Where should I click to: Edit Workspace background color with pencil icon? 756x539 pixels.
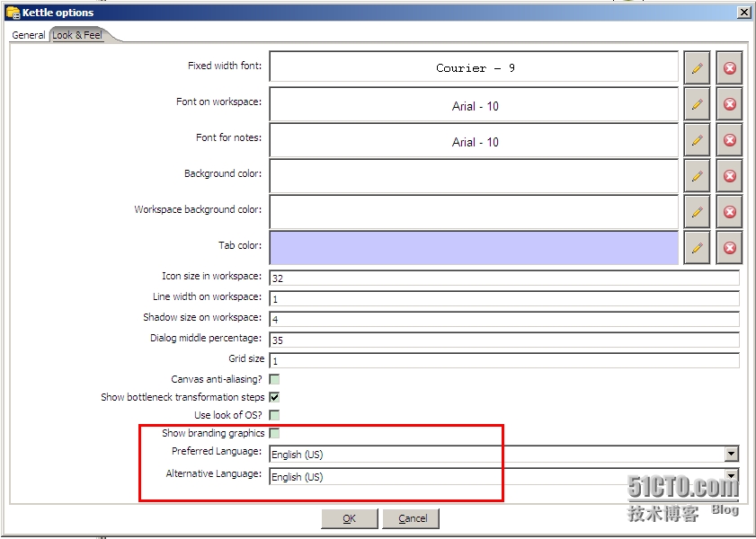(697, 212)
